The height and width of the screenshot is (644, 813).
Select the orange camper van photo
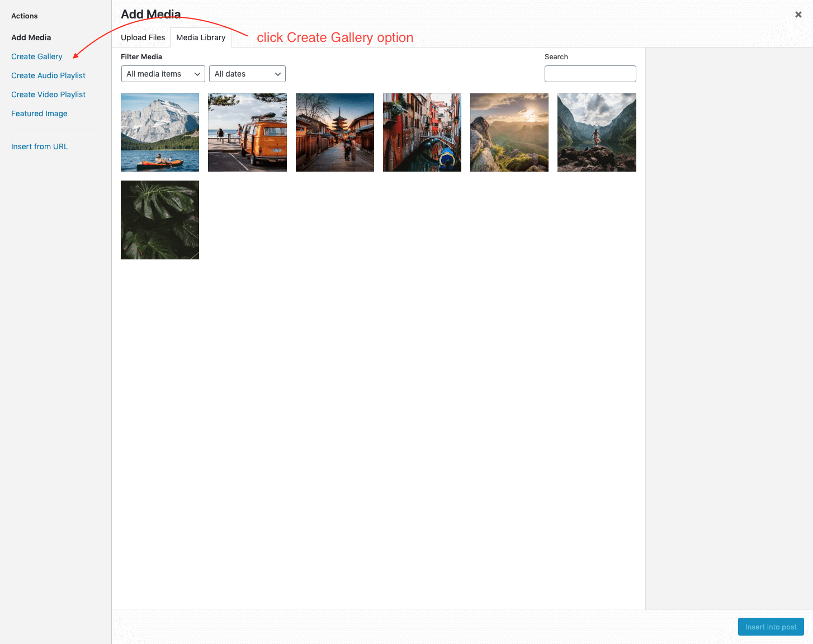coord(247,132)
